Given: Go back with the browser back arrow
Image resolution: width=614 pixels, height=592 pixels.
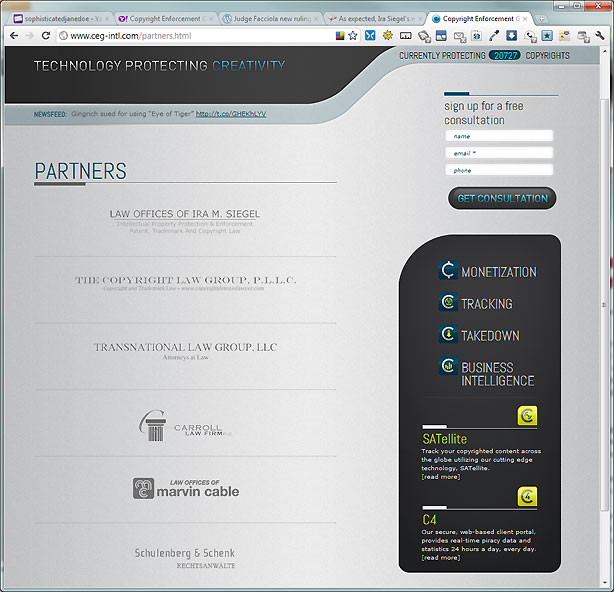Looking at the screenshot, I should tap(14, 36).
